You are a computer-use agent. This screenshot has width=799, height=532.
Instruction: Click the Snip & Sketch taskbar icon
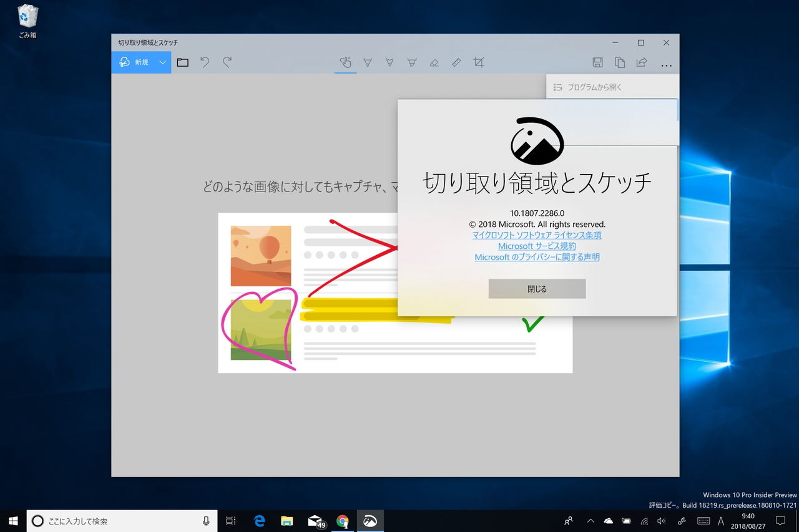(x=370, y=521)
